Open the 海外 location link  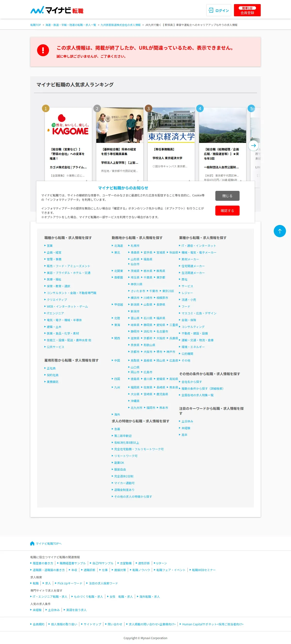[117, 414]
